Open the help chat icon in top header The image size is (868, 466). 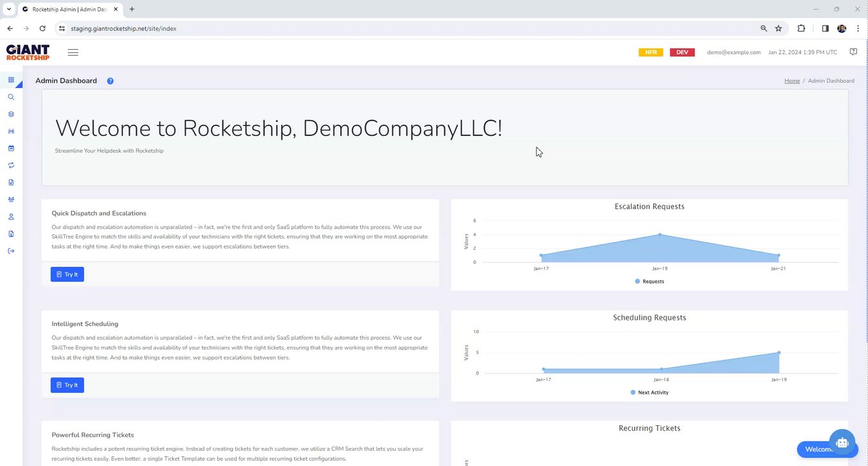pyautogui.click(x=853, y=52)
